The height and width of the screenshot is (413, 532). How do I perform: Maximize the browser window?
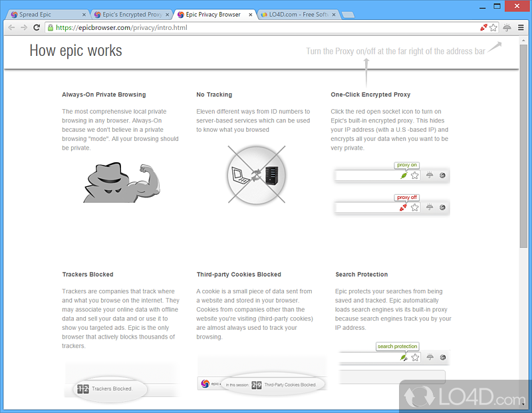pos(497,6)
